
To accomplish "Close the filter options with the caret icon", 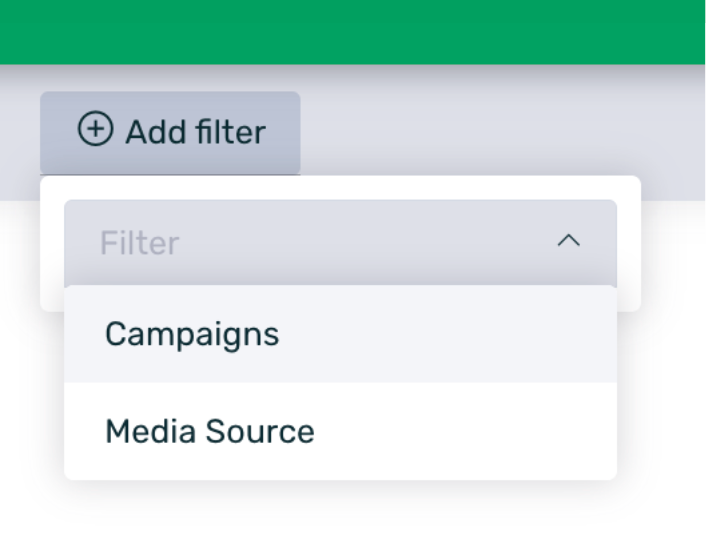I will coord(568,241).
